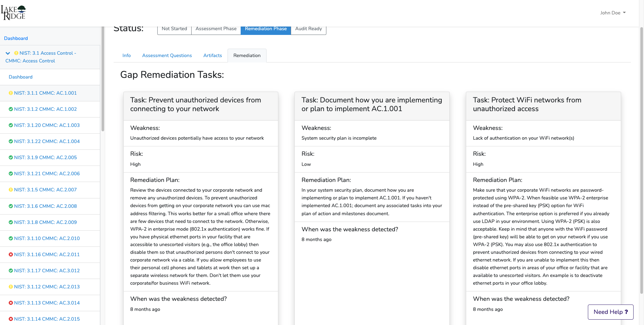
Task: Switch to the Assessment Questions tab
Action: pyautogui.click(x=167, y=55)
